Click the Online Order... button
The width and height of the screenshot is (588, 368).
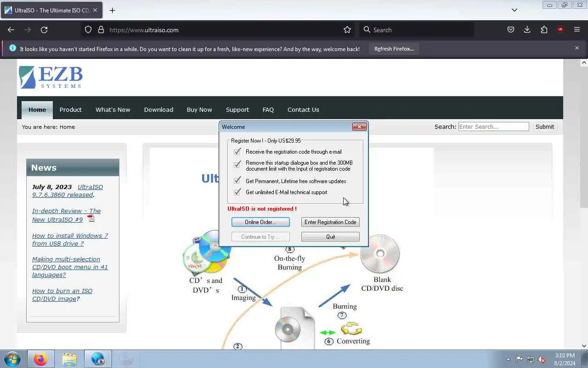click(x=260, y=222)
